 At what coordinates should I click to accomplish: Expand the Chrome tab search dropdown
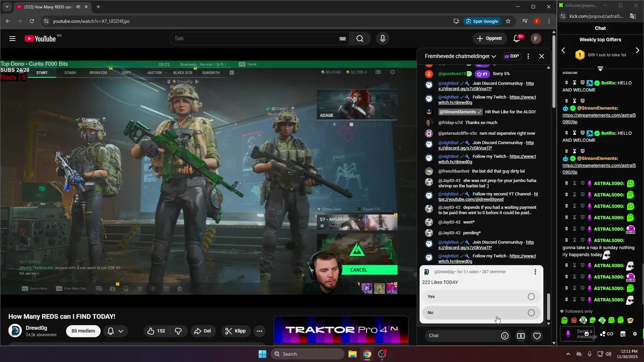point(7,7)
